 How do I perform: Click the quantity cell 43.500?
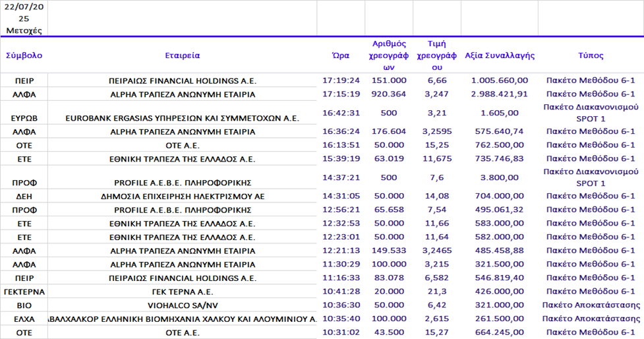pyautogui.click(x=388, y=332)
